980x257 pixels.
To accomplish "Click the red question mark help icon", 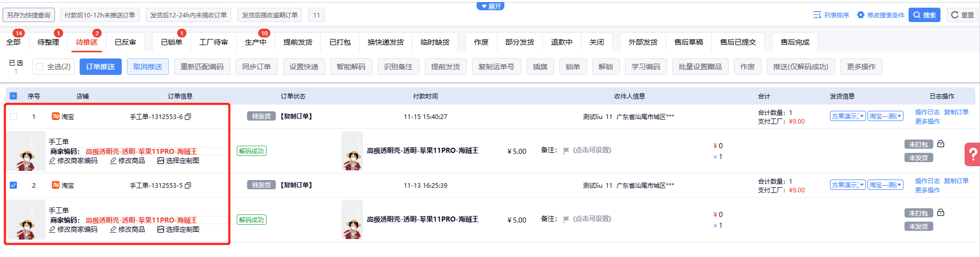I will pyautogui.click(x=972, y=154).
